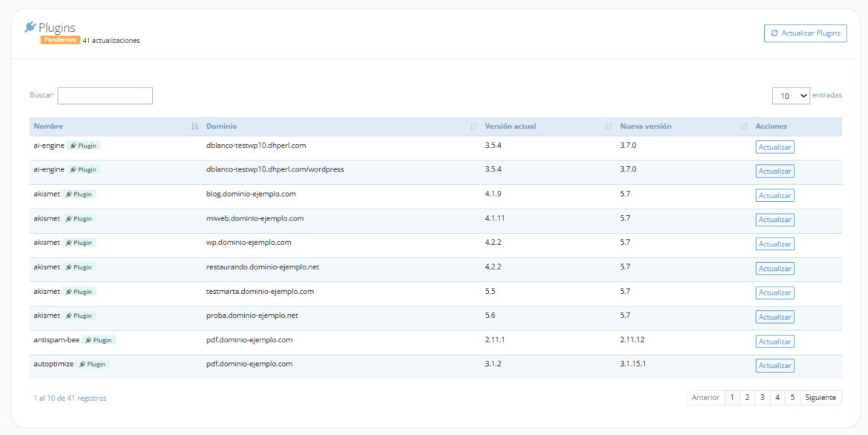Screen dimensions: 868x435
Task: Sort the table by the Nombre sort icon
Action: (x=194, y=126)
